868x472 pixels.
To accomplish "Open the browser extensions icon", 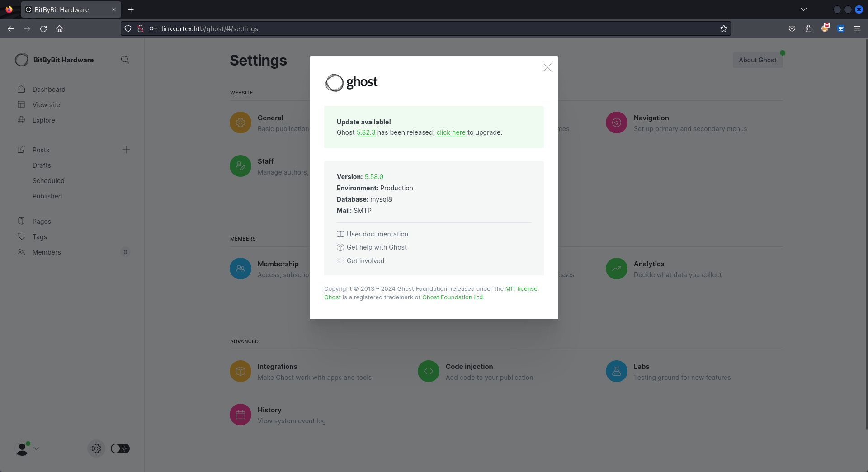I will (x=808, y=28).
